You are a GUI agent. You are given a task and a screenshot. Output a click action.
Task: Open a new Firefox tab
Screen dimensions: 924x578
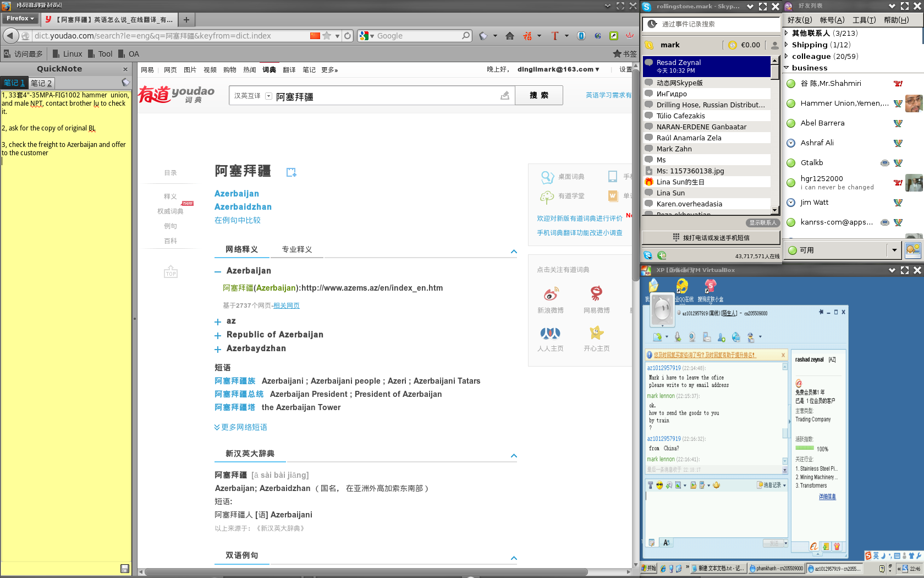pos(186,20)
